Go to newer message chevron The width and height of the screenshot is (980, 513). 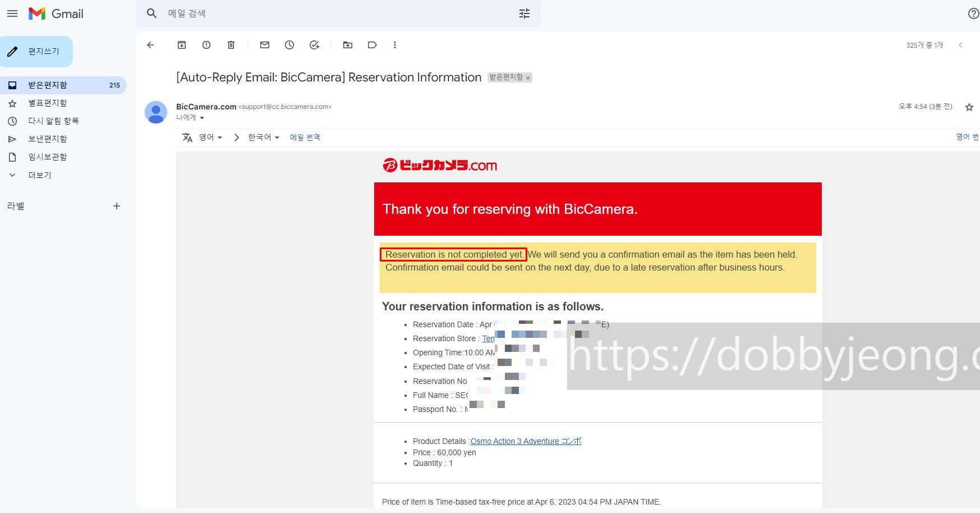pos(960,45)
